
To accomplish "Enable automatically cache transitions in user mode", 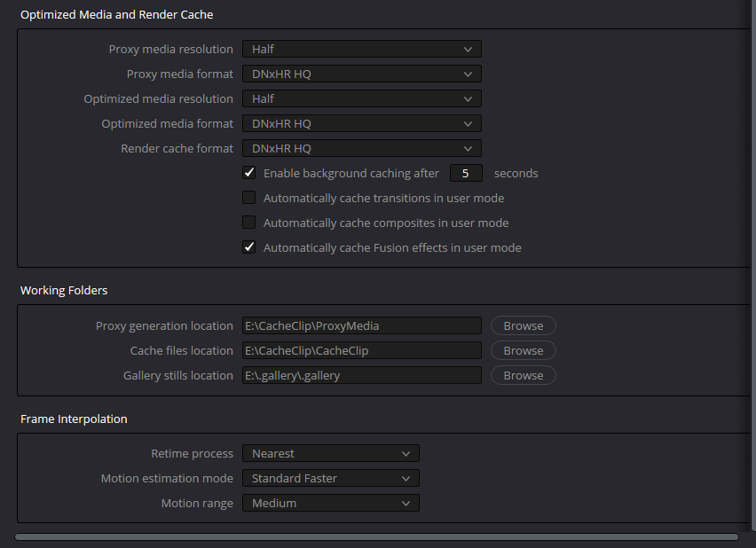I will [x=249, y=198].
